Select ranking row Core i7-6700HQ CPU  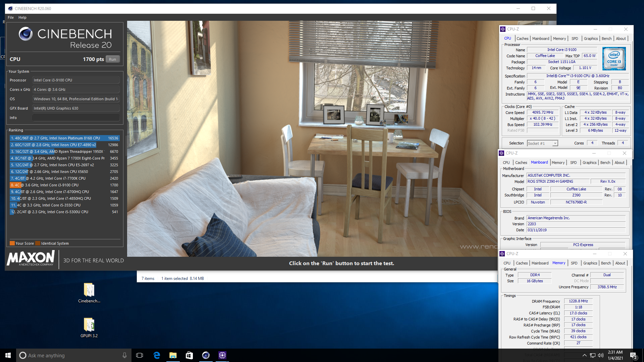pos(64,192)
